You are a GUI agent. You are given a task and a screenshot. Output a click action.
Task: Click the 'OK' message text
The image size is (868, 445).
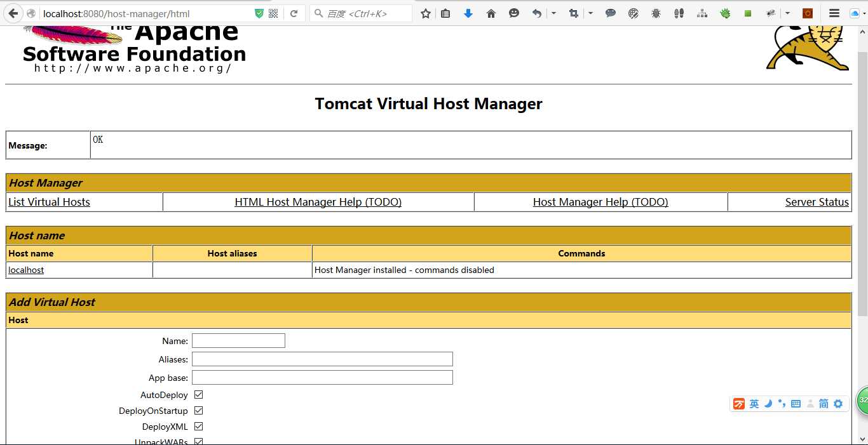tap(98, 139)
